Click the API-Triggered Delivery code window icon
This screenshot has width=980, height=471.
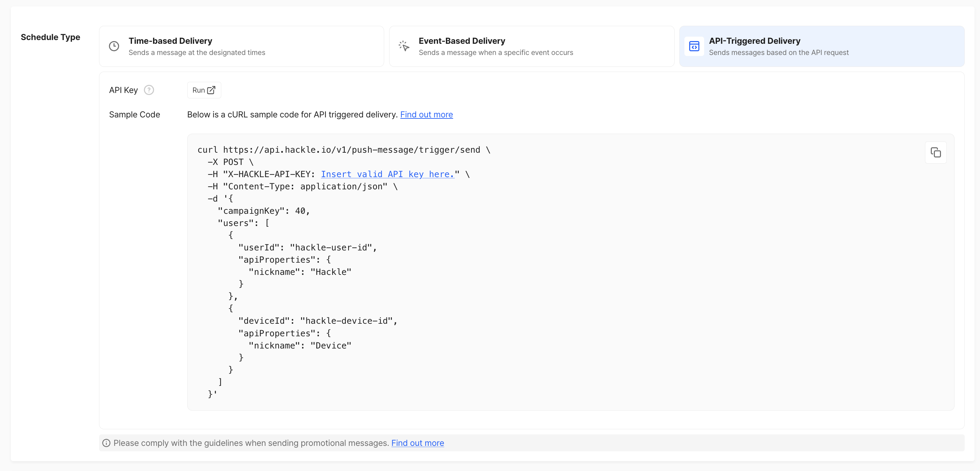click(x=694, y=46)
